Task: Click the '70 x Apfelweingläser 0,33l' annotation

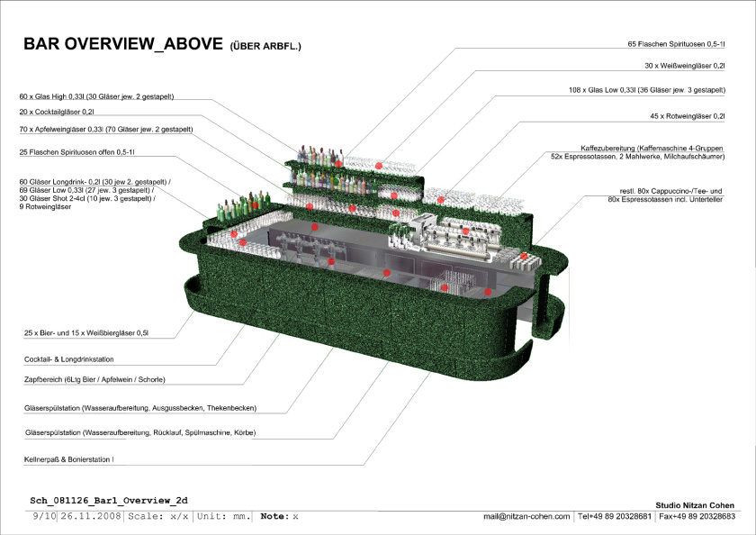Action: [106, 130]
